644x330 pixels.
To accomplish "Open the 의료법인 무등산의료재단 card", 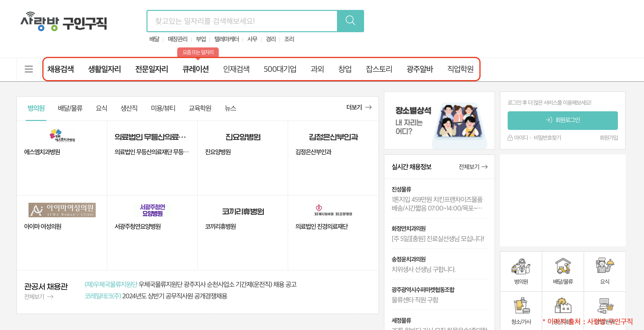I will click(152, 158).
